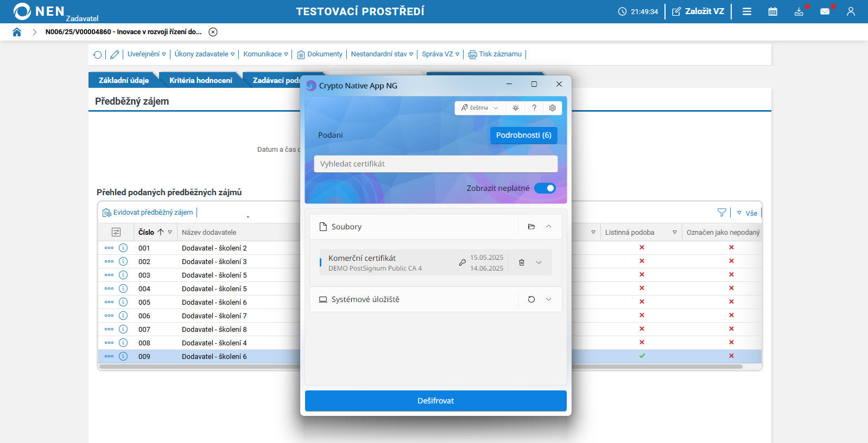The height and width of the screenshot is (443, 868).
Task: Open the čeština language dropdown in Crypto app
Action: point(480,108)
